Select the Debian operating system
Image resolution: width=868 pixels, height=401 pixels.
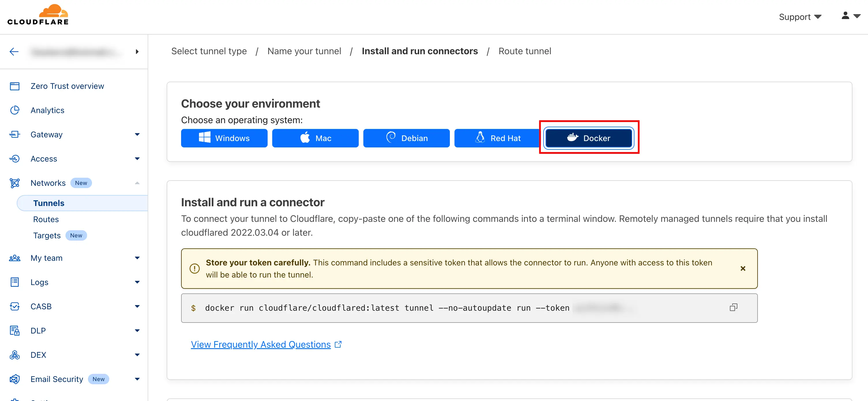[x=406, y=138]
